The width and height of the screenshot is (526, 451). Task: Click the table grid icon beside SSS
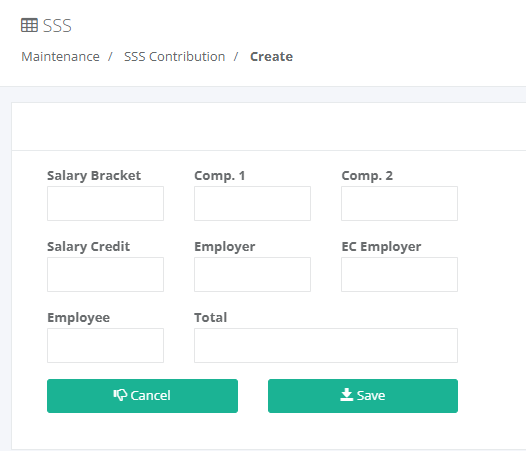(x=29, y=26)
